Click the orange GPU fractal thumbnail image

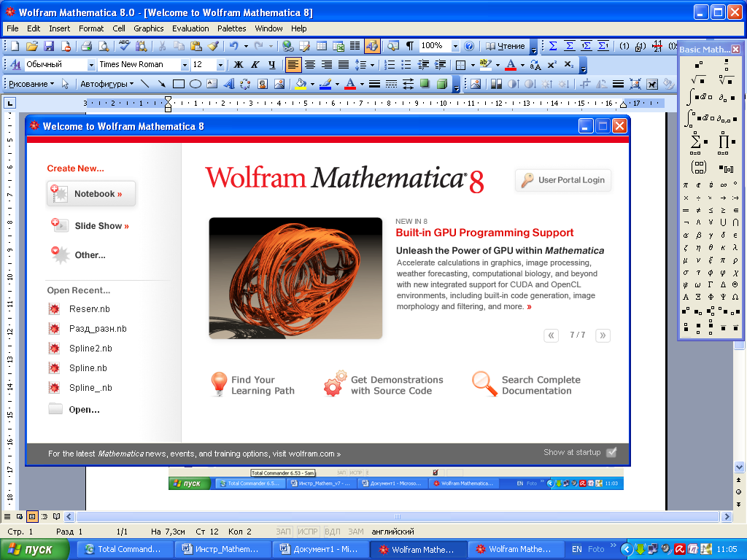click(x=295, y=278)
